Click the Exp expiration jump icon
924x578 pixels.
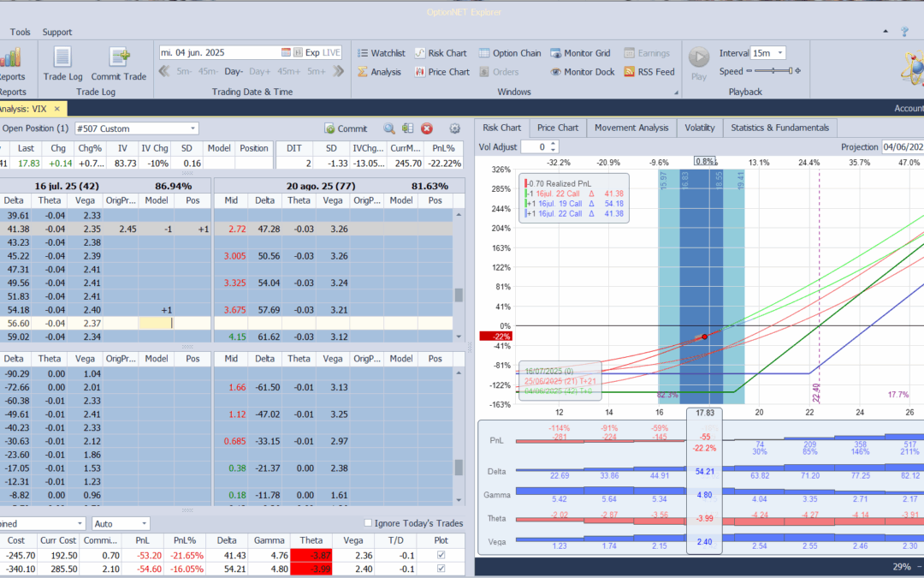coord(299,52)
